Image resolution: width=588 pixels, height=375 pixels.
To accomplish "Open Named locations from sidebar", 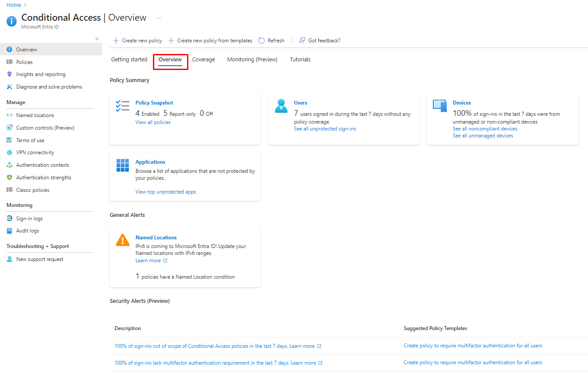I will click(x=35, y=115).
